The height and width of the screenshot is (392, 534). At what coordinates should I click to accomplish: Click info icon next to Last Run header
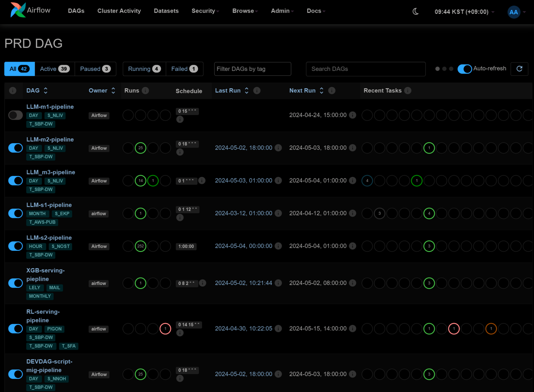[x=257, y=90]
